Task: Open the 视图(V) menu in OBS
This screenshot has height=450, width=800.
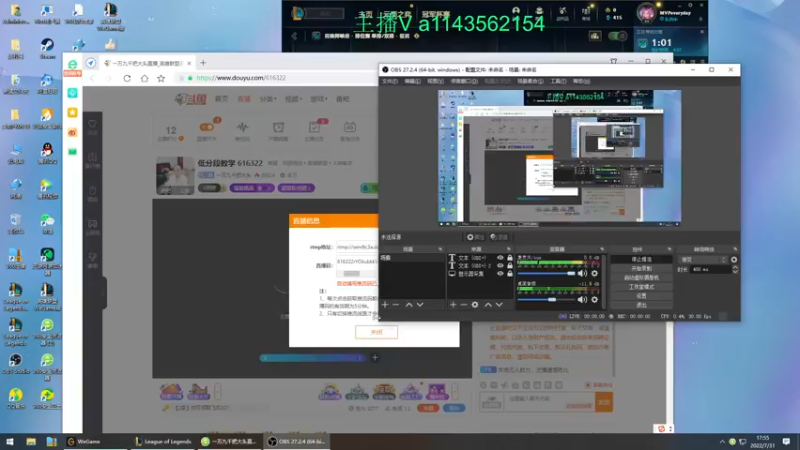Action: pyautogui.click(x=435, y=81)
